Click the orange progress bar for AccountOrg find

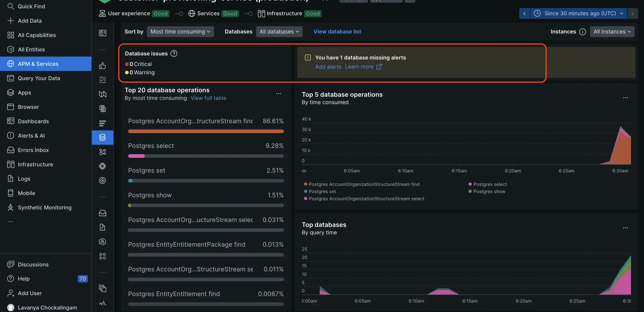(205, 131)
